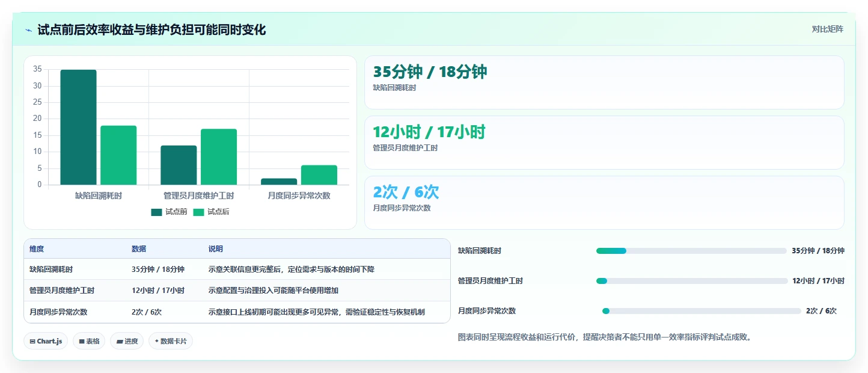Click the 缺陷回溯耗时 progress bar
The image size is (868, 373).
691,251
